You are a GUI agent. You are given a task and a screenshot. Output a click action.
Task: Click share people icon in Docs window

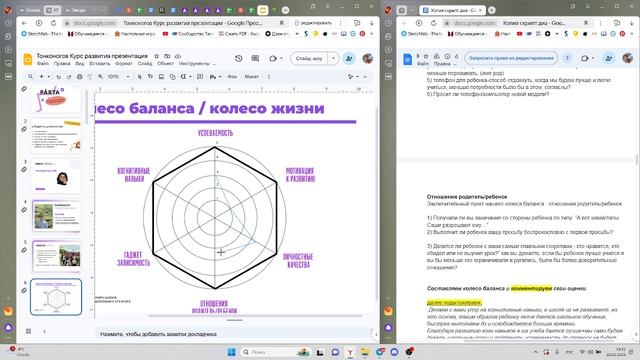click(x=609, y=58)
